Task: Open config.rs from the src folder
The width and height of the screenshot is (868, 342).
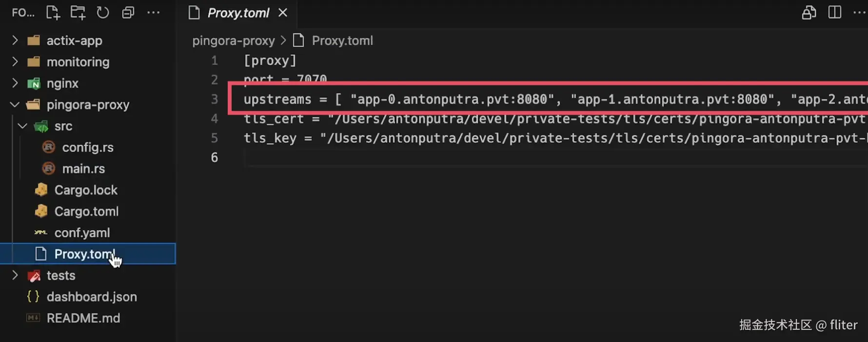Action: pyautogui.click(x=88, y=147)
